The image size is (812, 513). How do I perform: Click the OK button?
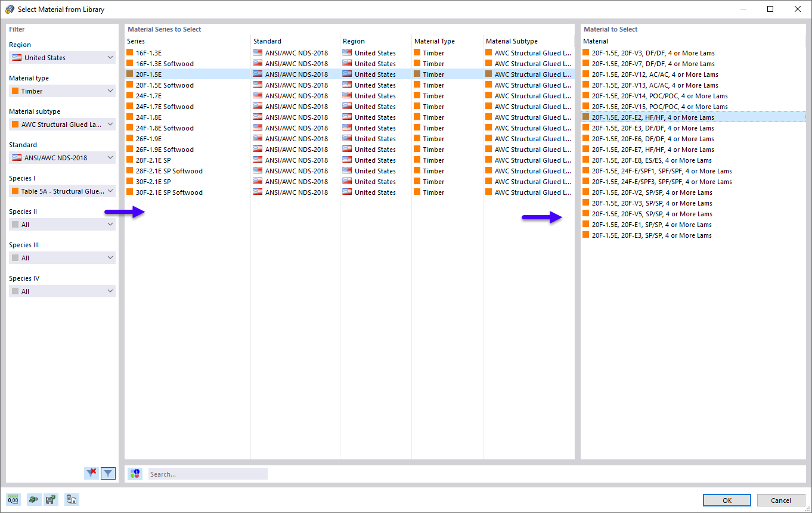click(x=727, y=500)
